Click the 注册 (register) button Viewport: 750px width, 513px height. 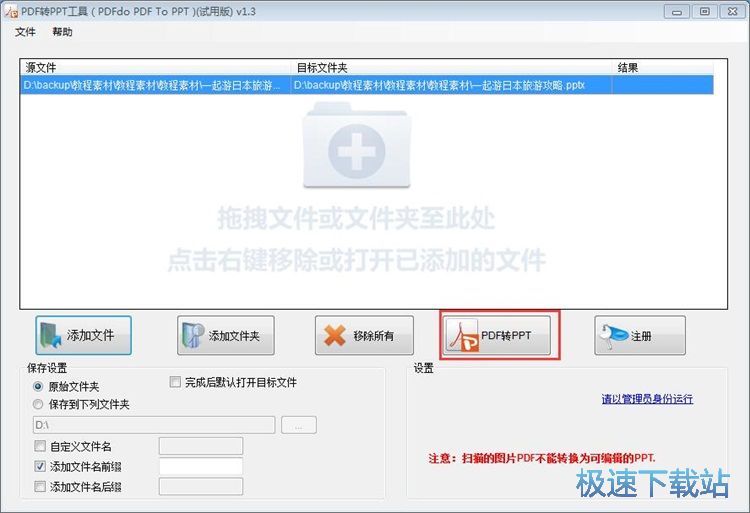click(640, 336)
